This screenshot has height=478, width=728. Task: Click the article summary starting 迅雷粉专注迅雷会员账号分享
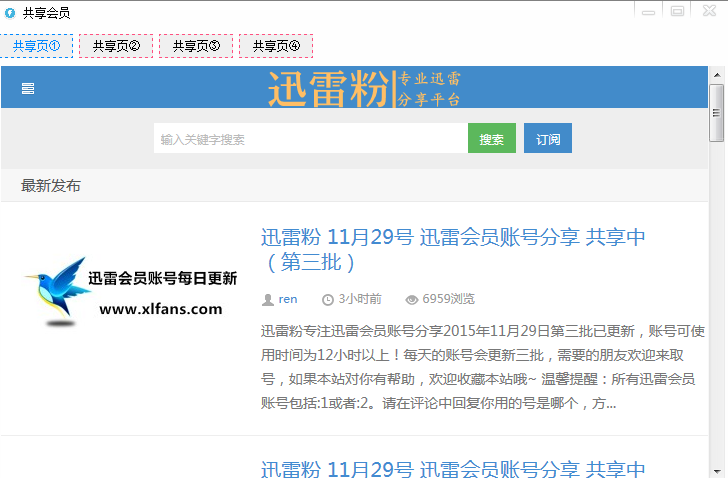tap(483, 367)
